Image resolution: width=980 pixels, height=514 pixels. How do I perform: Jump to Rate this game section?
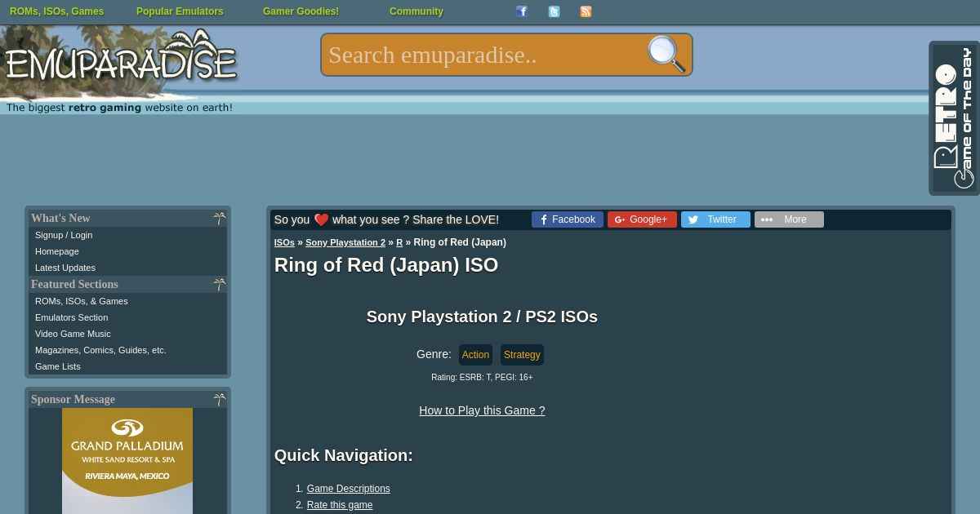pos(340,505)
